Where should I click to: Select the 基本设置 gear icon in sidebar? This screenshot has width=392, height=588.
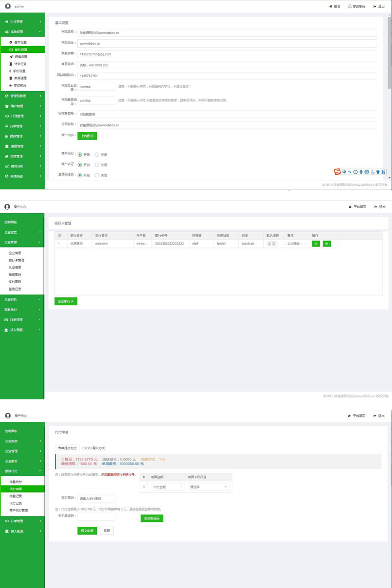11,42
